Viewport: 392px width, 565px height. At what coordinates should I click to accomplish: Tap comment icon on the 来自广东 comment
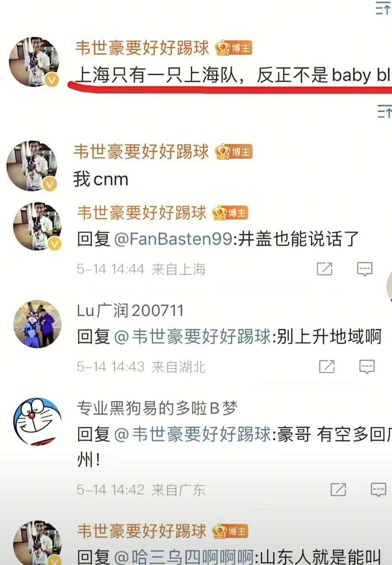point(378,490)
